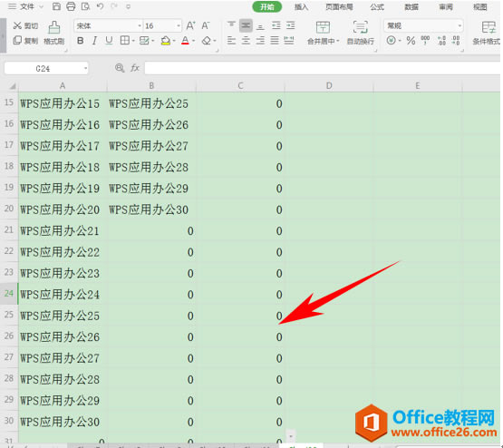Click the currency ¥ format icon
This screenshot has width=503, height=448.
pos(391,41)
